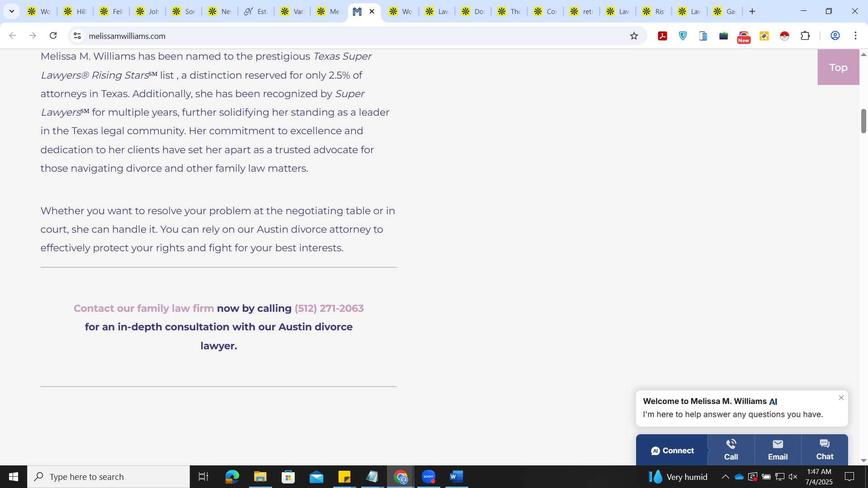868x488 pixels.
Task: Open the yellow tag extension icon
Action: (764, 36)
